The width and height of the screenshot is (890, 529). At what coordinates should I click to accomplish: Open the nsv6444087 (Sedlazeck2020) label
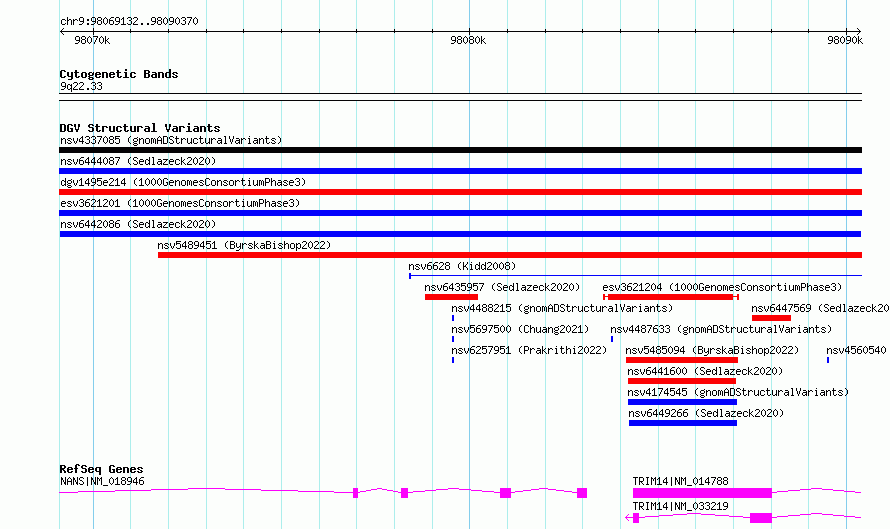click(x=138, y=161)
